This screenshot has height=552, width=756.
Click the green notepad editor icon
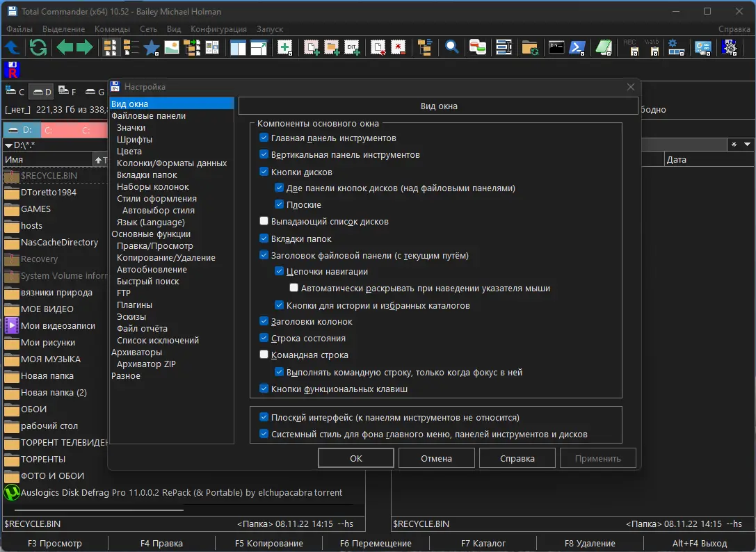(x=604, y=47)
